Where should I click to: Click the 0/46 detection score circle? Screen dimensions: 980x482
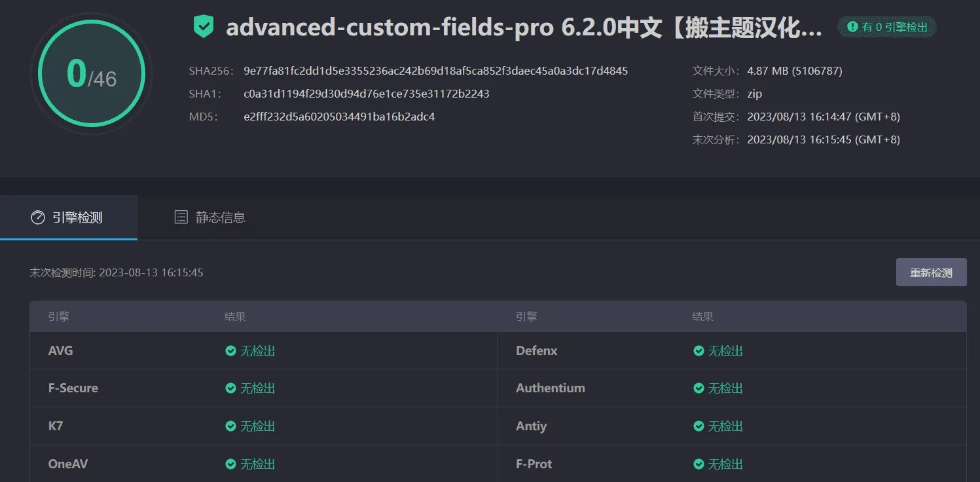(x=91, y=73)
